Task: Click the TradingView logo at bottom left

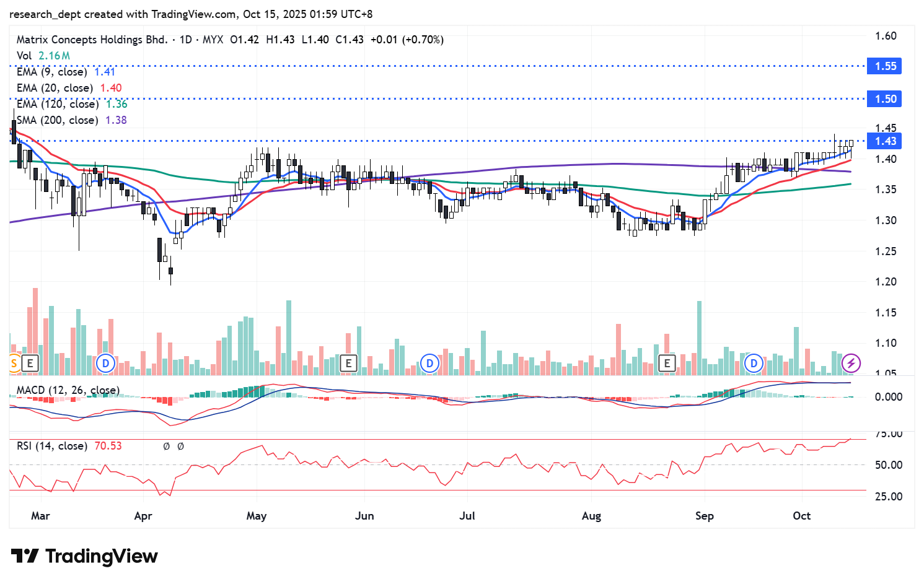Action: (84, 556)
